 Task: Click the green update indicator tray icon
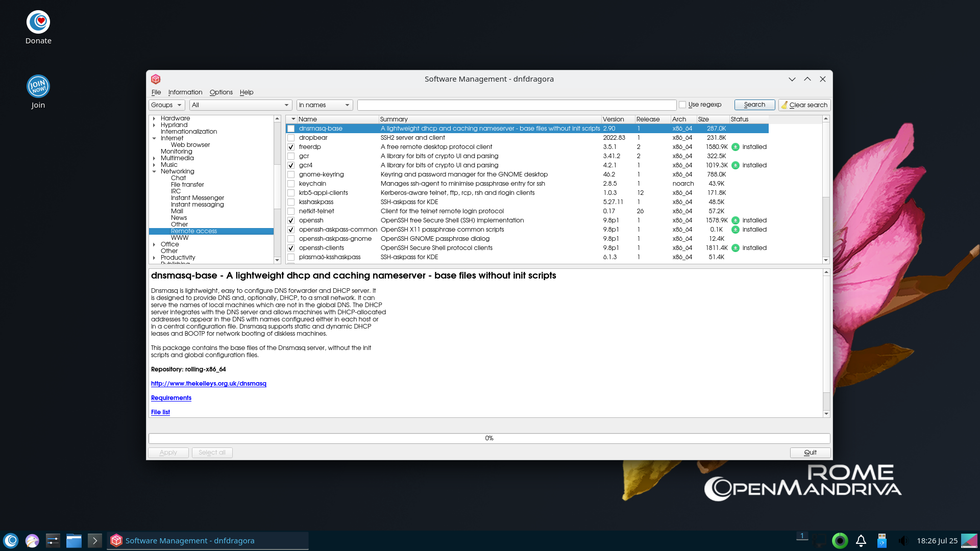840,540
